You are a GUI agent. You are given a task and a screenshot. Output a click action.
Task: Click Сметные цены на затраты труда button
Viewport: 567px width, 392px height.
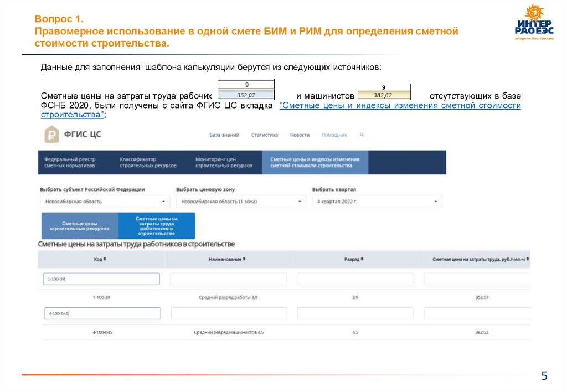(x=157, y=226)
